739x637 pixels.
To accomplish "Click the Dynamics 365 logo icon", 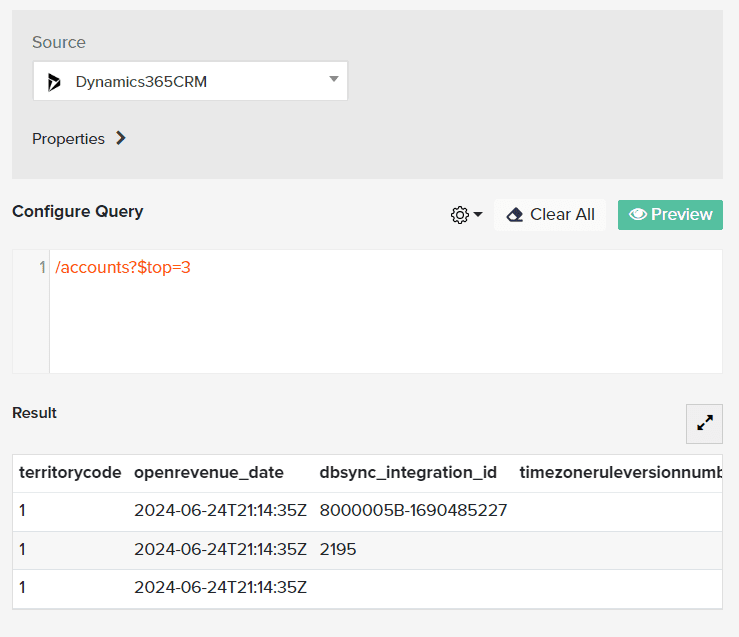I will (54, 82).
